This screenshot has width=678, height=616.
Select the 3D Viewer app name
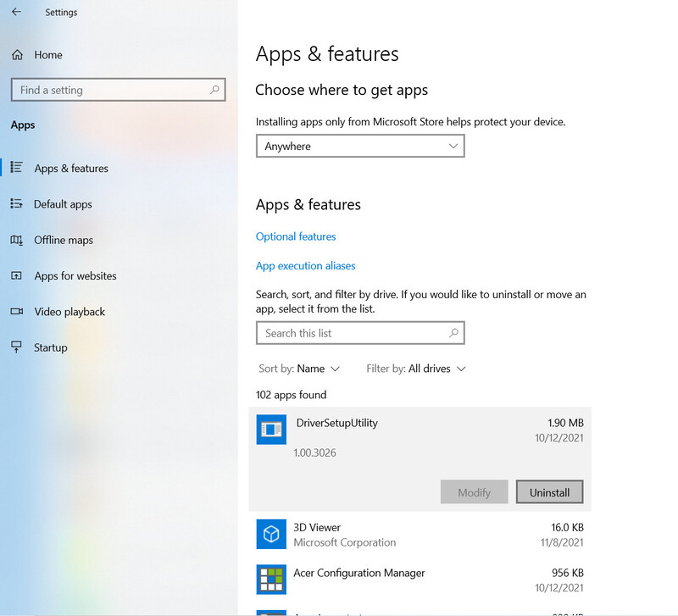coord(317,527)
